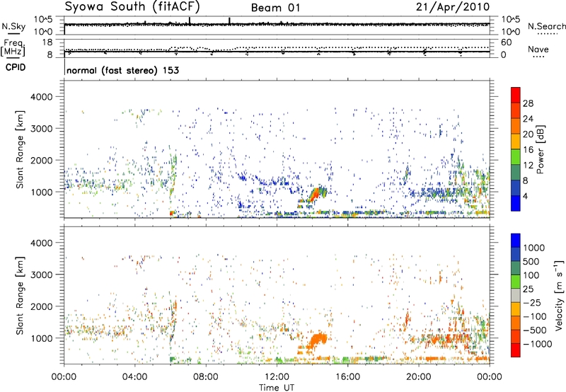This screenshot has width=566, height=392.
Task: Click the tall noise spike in N.Sky plot
Action: [x=190, y=21]
